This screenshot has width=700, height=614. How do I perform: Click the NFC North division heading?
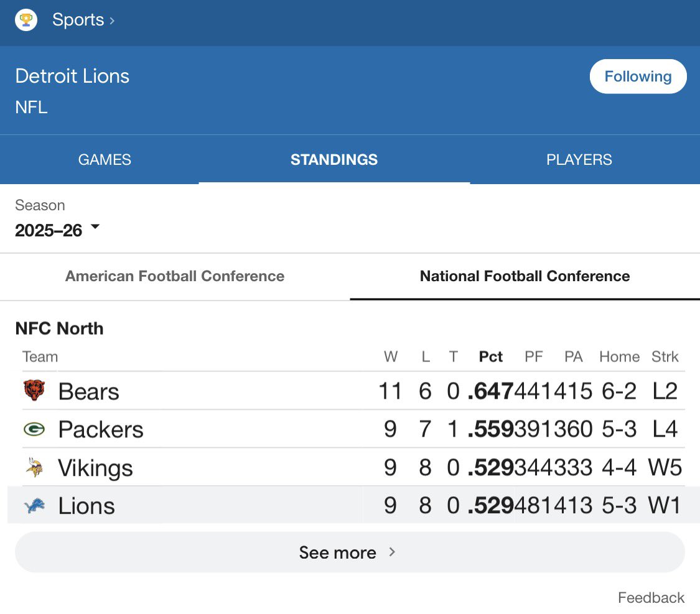coord(59,328)
